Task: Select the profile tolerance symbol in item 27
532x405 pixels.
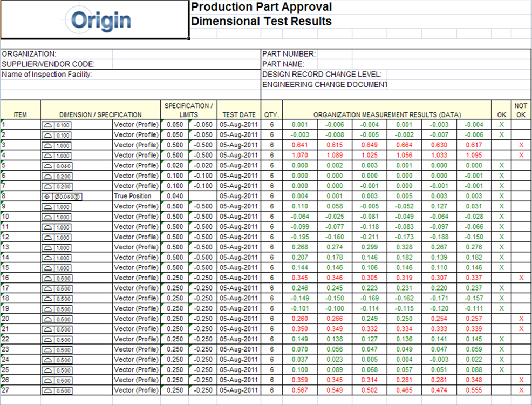Action: click(57, 390)
